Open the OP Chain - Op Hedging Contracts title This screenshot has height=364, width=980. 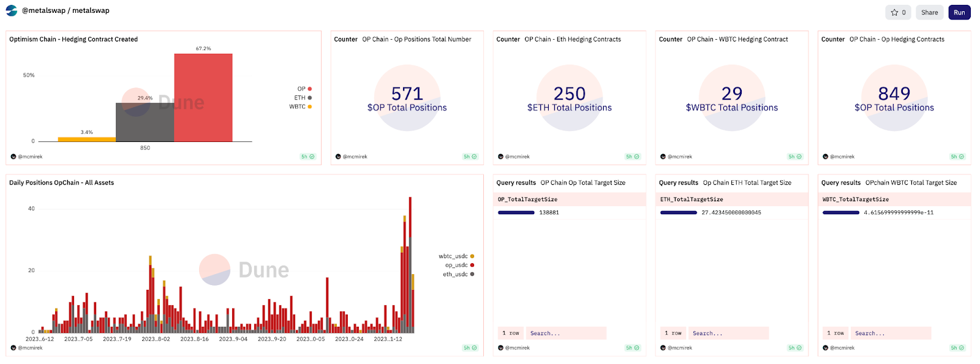coord(897,39)
